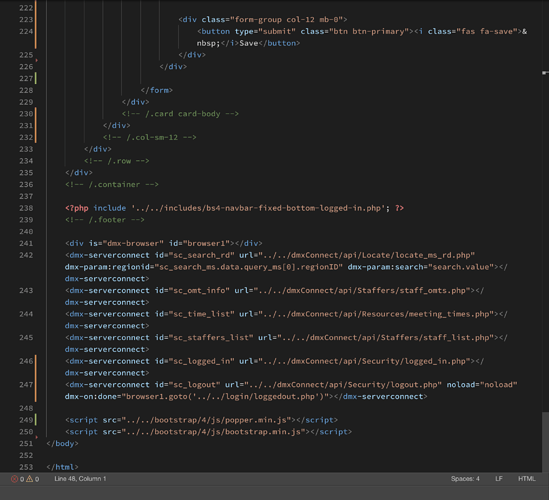Click the popper.min.js script source

pyautogui.click(x=206, y=420)
